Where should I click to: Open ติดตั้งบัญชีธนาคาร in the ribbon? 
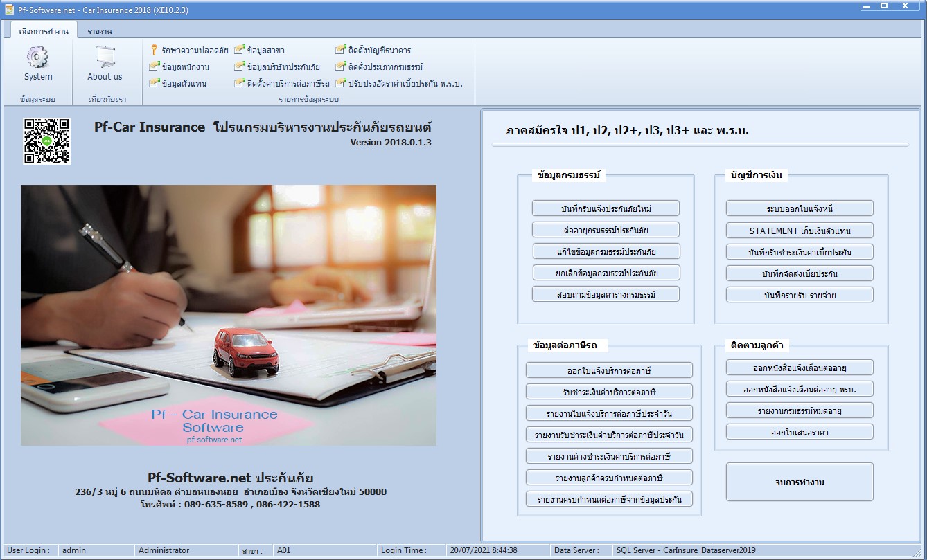click(373, 51)
